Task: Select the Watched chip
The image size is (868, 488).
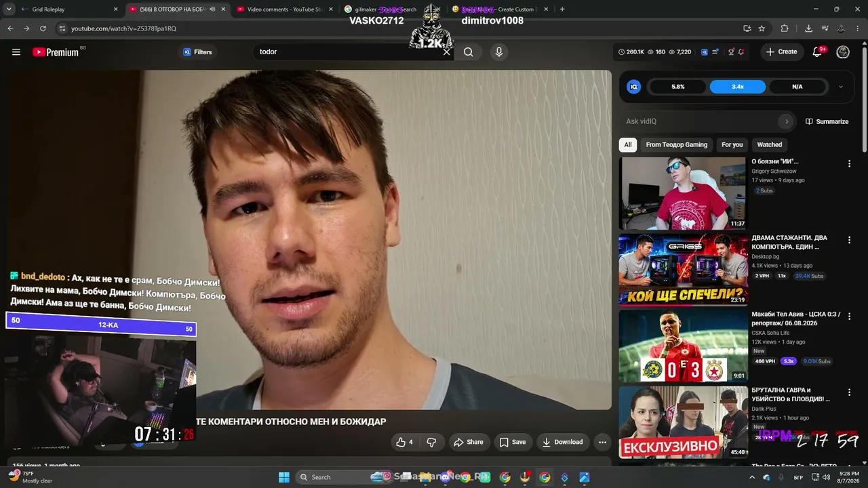Action: 770,144
